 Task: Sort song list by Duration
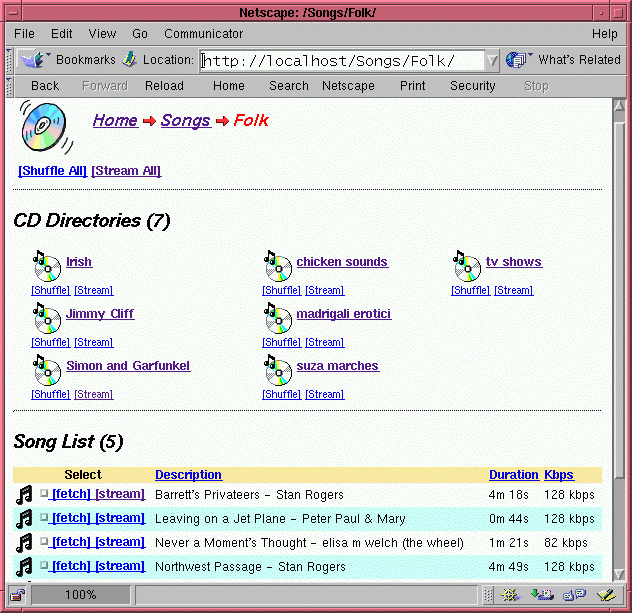click(x=514, y=475)
